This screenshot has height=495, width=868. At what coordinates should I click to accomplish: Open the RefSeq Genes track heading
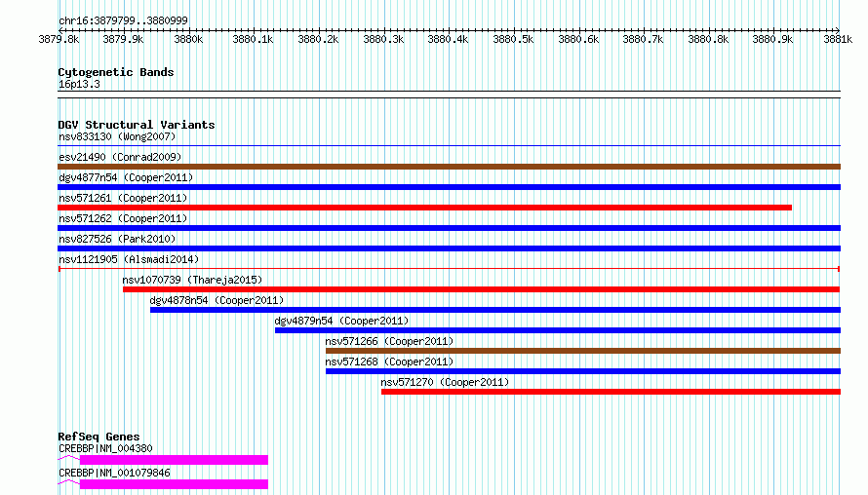coord(99,437)
